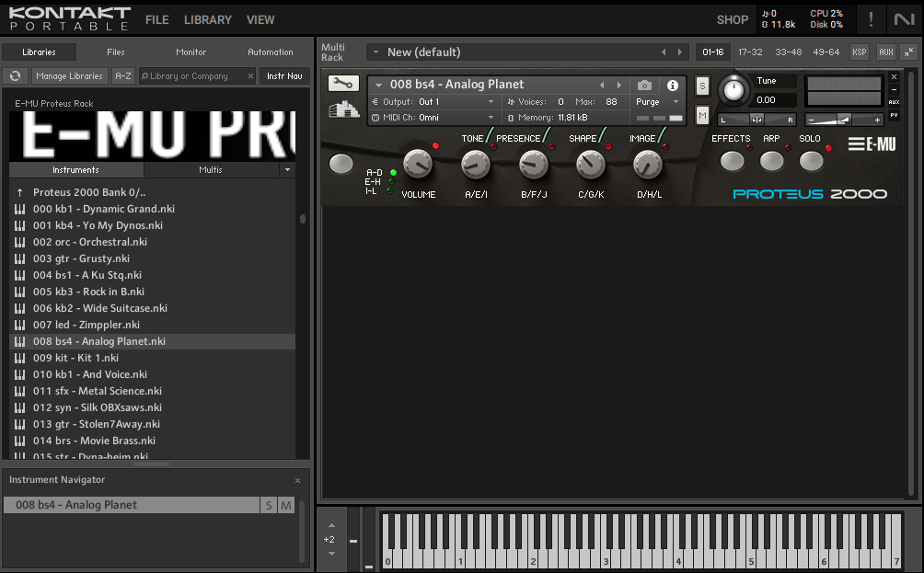Open instrument edit mode wrench icon
The height and width of the screenshot is (573, 924).
pos(343,84)
